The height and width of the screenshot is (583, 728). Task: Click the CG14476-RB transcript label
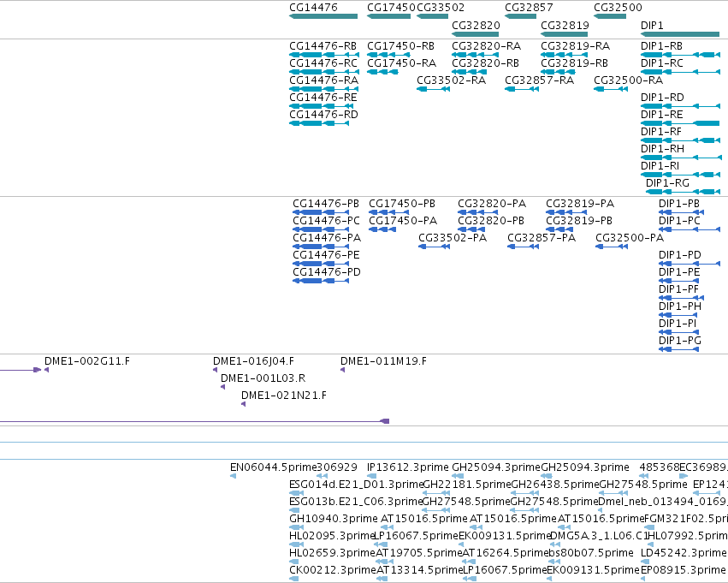point(323,46)
